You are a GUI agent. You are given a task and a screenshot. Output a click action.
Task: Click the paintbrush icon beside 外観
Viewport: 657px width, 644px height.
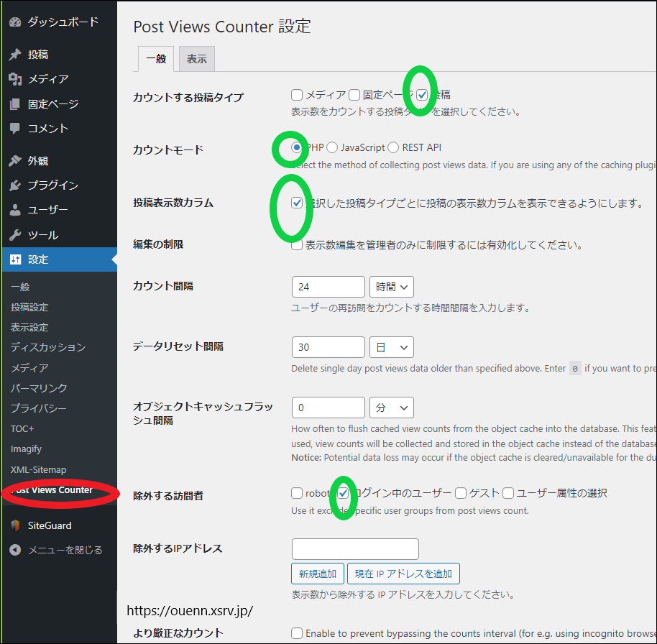tap(15, 161)
